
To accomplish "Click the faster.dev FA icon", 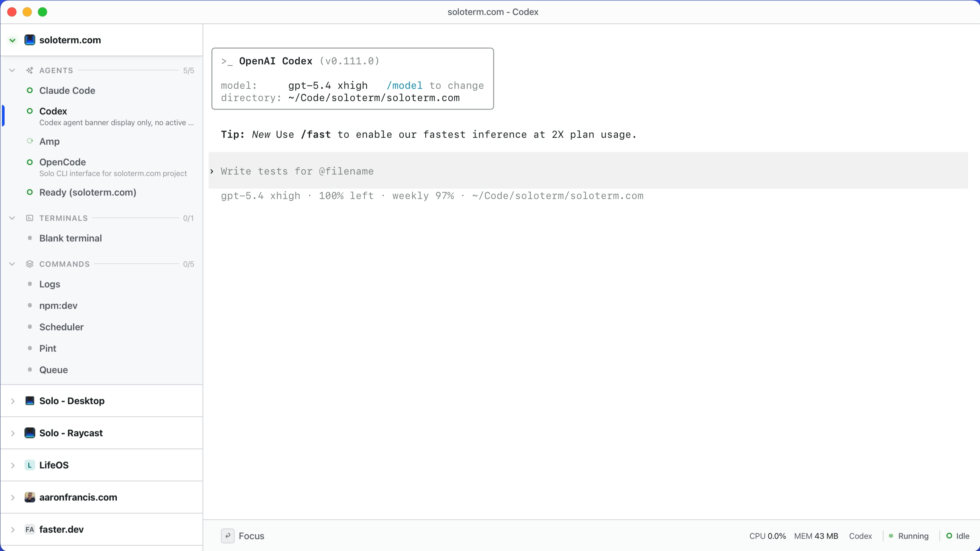I will 30,529.
